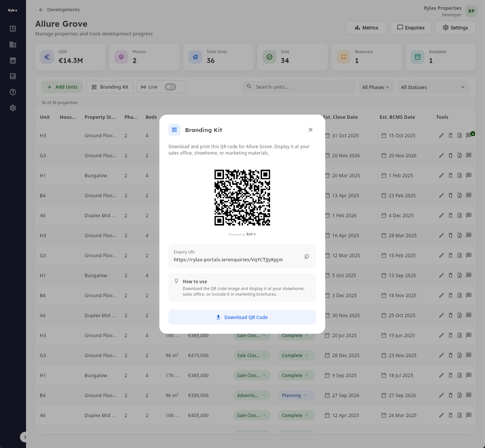Open Complete dropdown in 12 Apr 2025 row
Viewport: 485px width, 448px height.
296,415
